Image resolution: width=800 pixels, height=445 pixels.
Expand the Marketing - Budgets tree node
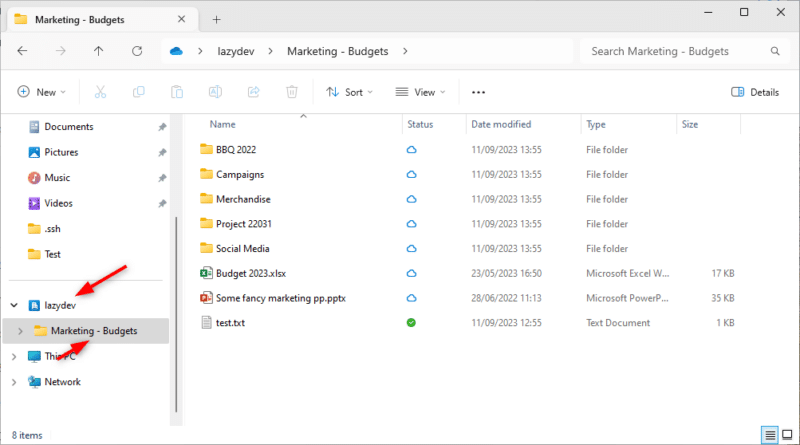(20, 331)
